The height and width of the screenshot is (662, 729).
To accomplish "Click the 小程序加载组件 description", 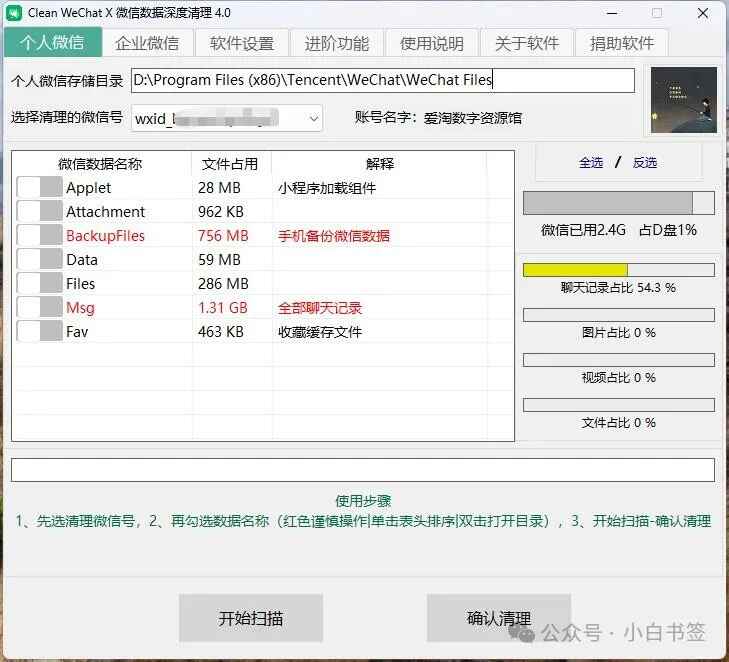I will (327, 188).
